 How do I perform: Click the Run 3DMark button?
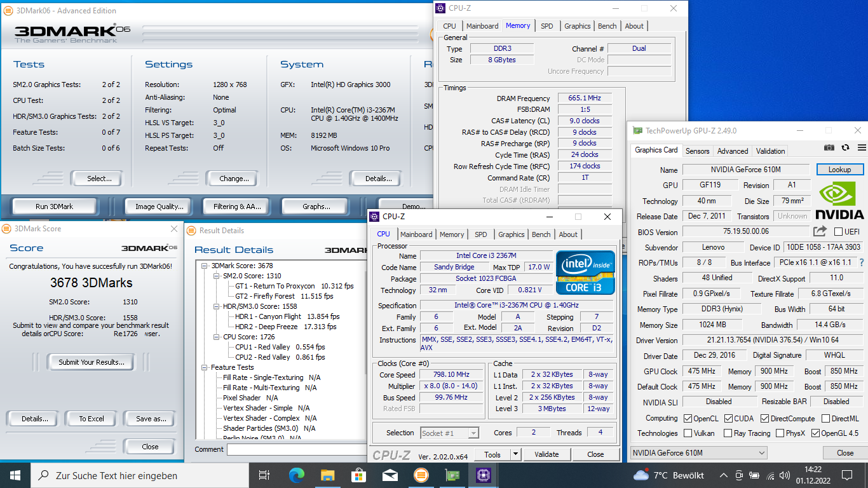click(x=55, y=207)
